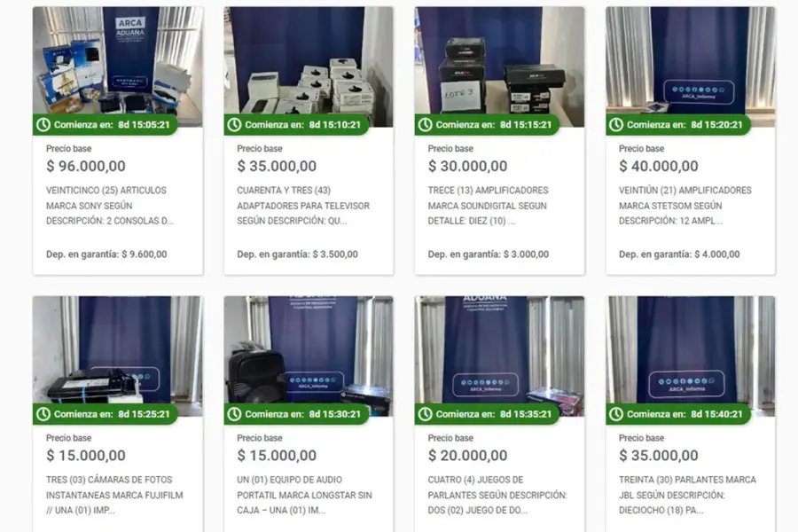Open VEINTICINCO (25) ARTICULOS MARCA SONY description
The width and height of the screenshot is (798, 532).
[109, 206]
